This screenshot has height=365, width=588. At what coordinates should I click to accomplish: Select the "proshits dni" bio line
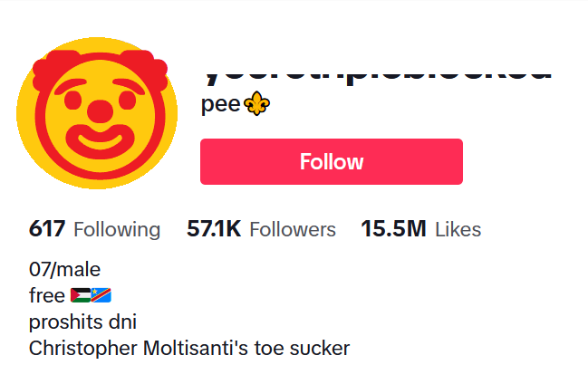[x=82, y=322]
